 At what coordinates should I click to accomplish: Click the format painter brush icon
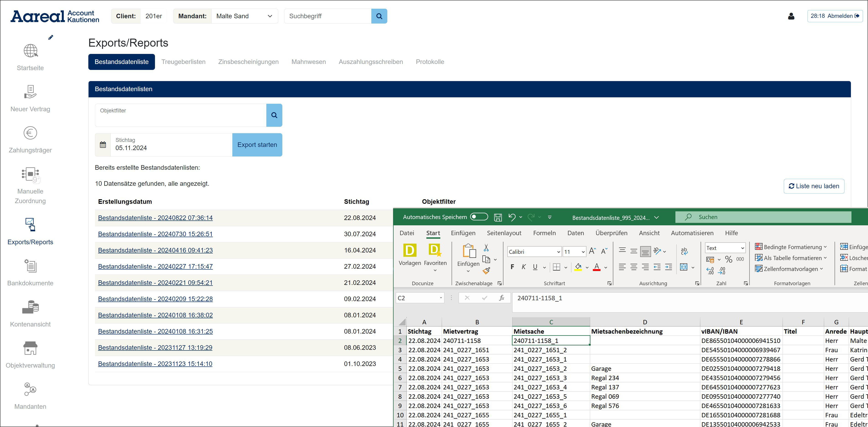pyautogui.click(x=486, y=271)
